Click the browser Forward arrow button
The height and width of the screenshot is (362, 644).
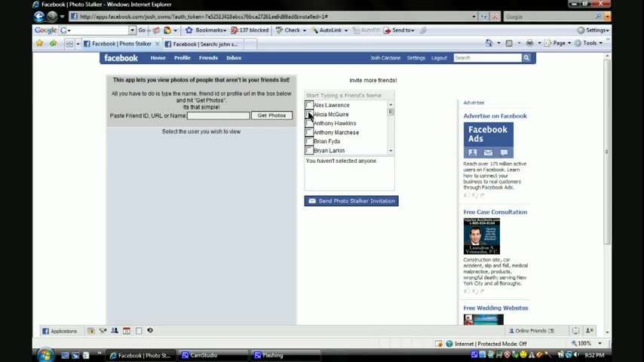click(x=52, y=17)
